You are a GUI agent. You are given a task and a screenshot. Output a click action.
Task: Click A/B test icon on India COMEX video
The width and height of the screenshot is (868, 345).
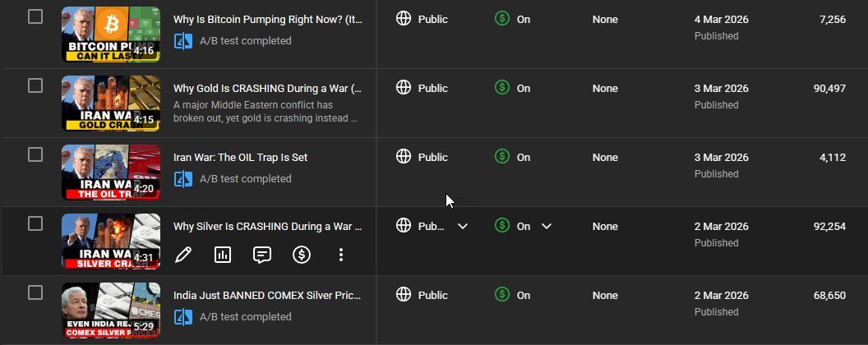click(183, 317)
